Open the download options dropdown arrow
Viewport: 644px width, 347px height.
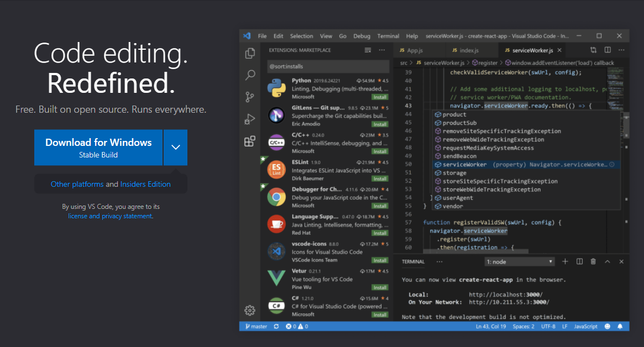(x=175, y=148)
